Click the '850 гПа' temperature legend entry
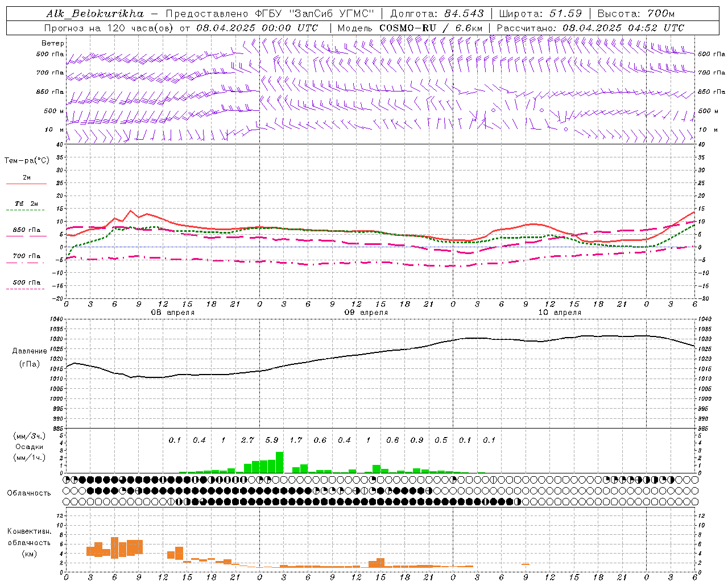 [x=27, y=230]
